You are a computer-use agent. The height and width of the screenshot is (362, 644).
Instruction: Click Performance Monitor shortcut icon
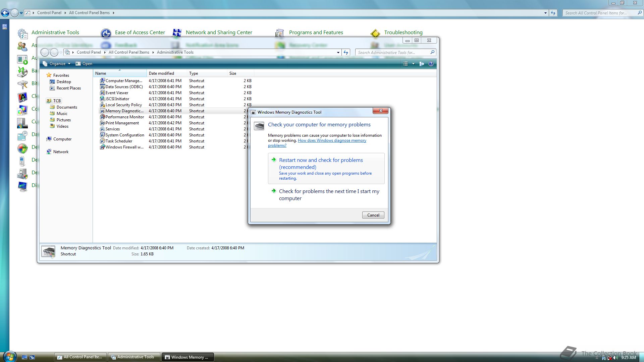pyautogui.click(x=102, y=117)
